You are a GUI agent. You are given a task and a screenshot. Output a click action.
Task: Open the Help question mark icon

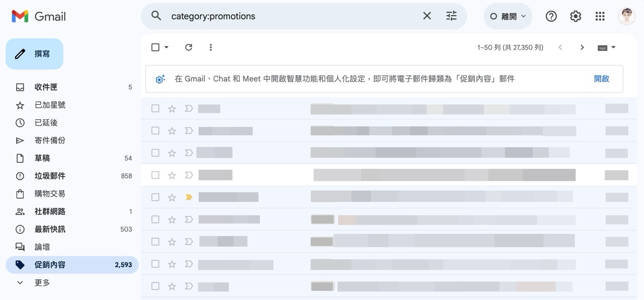[551, 16]
